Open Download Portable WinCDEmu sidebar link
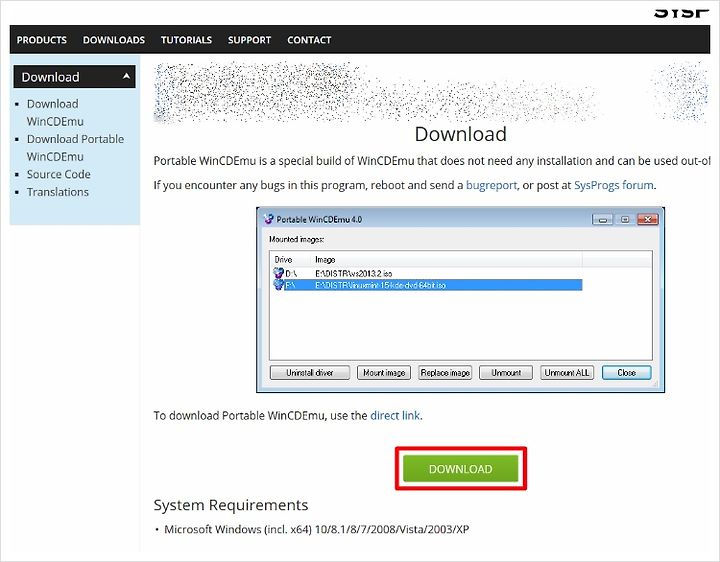 pyautogui.click(x=75, y=147)
